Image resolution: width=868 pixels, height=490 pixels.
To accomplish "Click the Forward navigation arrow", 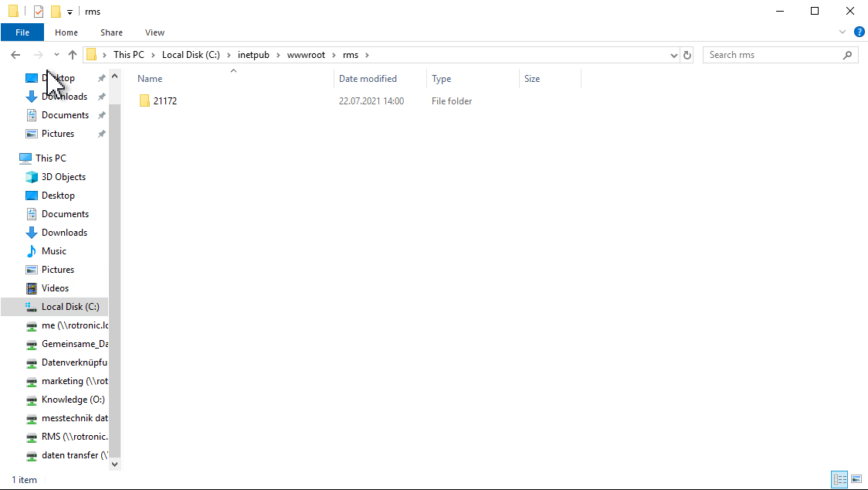I will point(38,55).
